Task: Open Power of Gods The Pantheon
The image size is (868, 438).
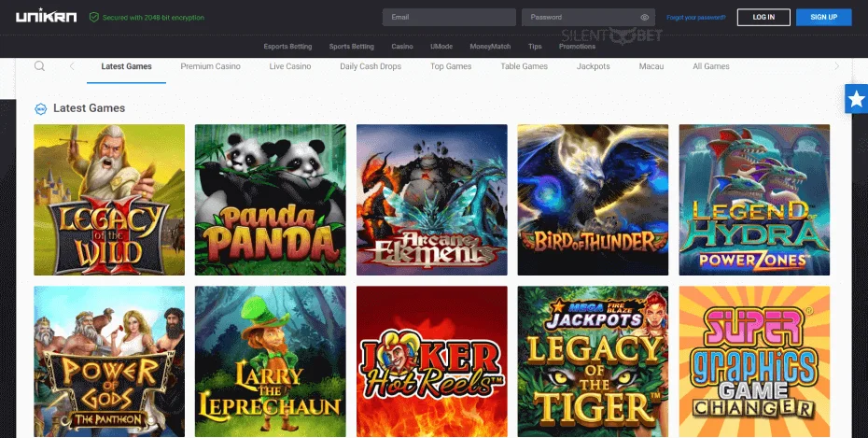Action: pos(109,361)
